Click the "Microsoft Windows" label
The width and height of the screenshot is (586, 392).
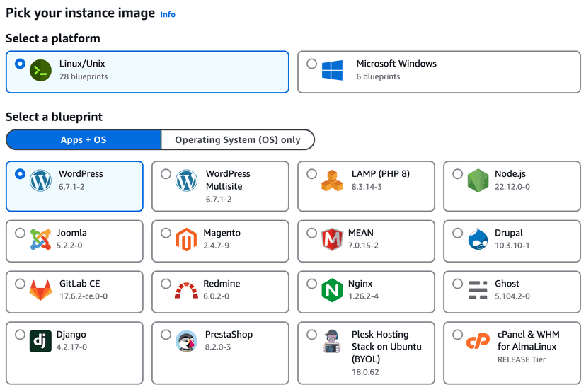(x=396, y=64)
